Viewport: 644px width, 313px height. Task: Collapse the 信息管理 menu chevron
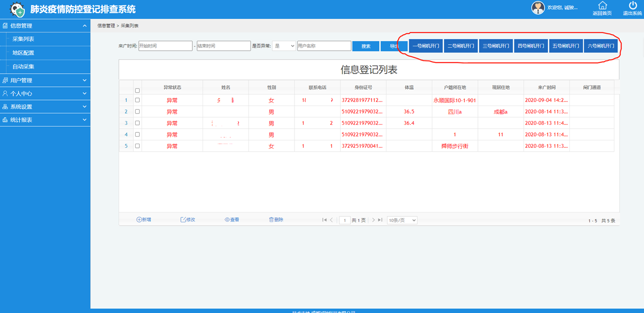click(x=84, y=26)
